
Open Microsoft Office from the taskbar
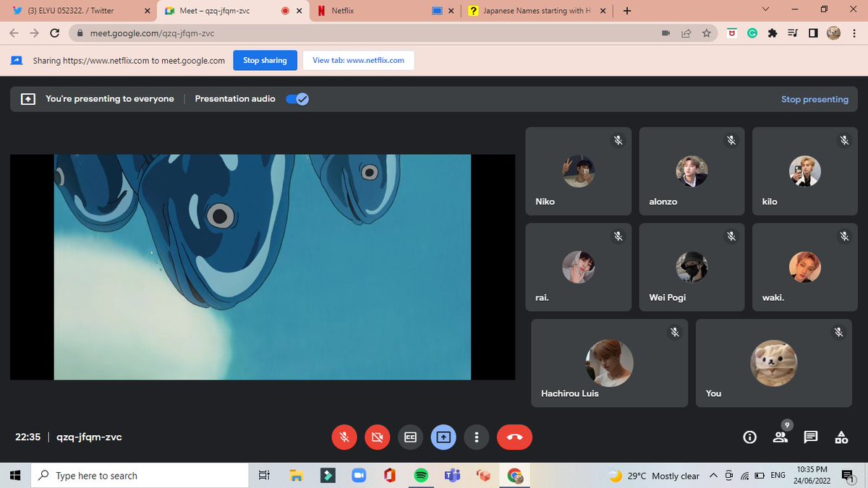click(x=389, y=476)
